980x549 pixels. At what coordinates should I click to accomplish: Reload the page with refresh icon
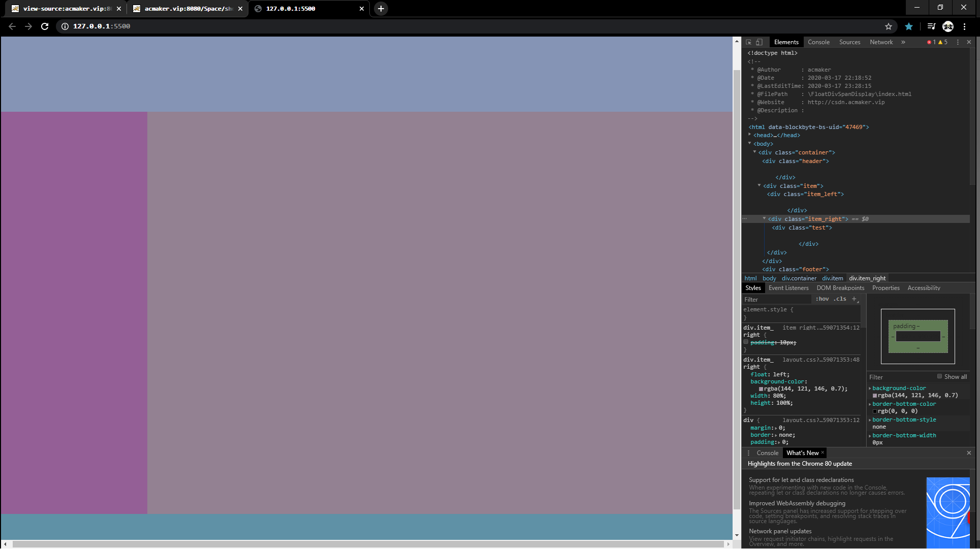(45, 26)
